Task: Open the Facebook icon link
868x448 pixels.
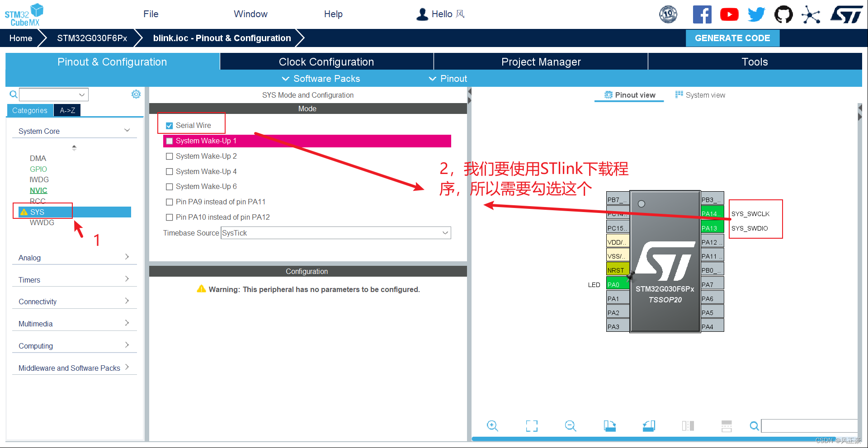Action: tap(702, 14)
